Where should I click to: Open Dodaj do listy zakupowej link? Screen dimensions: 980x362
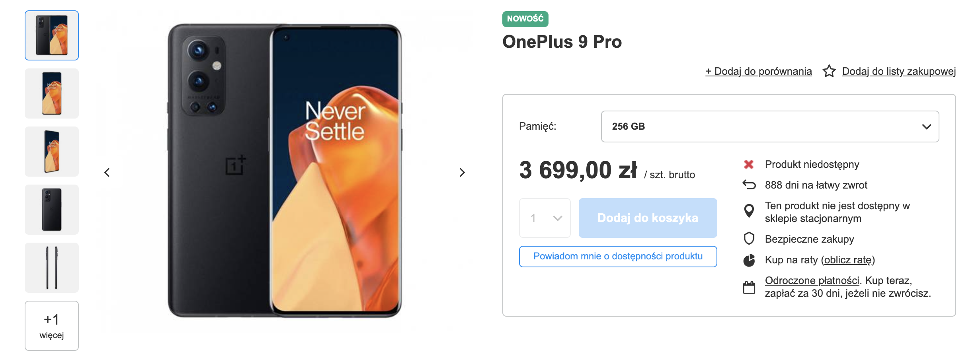(899, 71)
